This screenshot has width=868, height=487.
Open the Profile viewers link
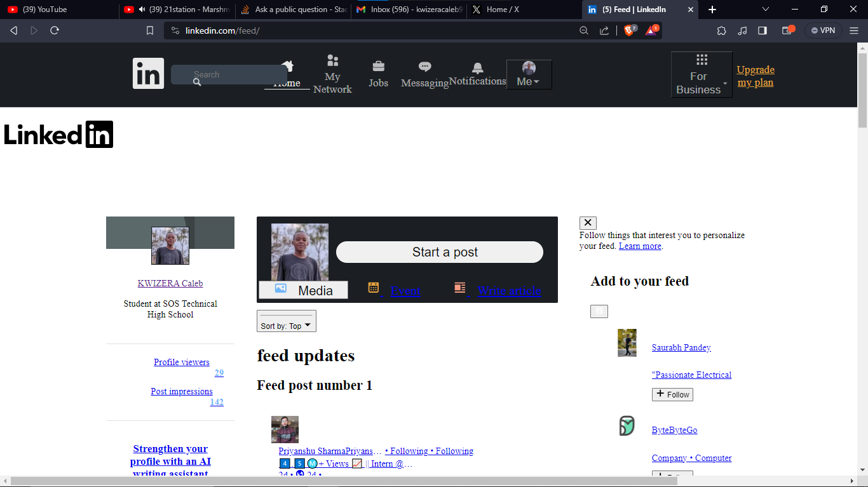pyautogui.click(x=182, y=362)
